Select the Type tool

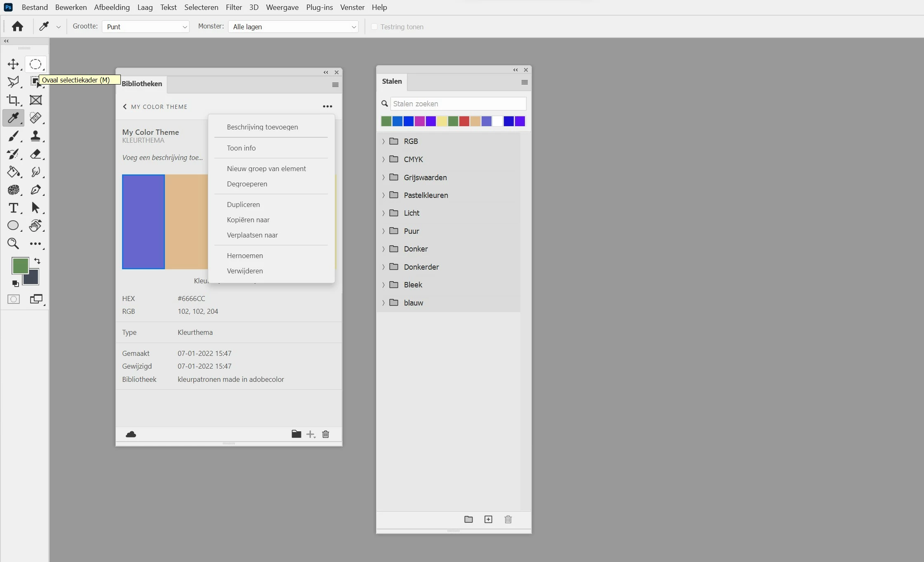pos(13,208)
